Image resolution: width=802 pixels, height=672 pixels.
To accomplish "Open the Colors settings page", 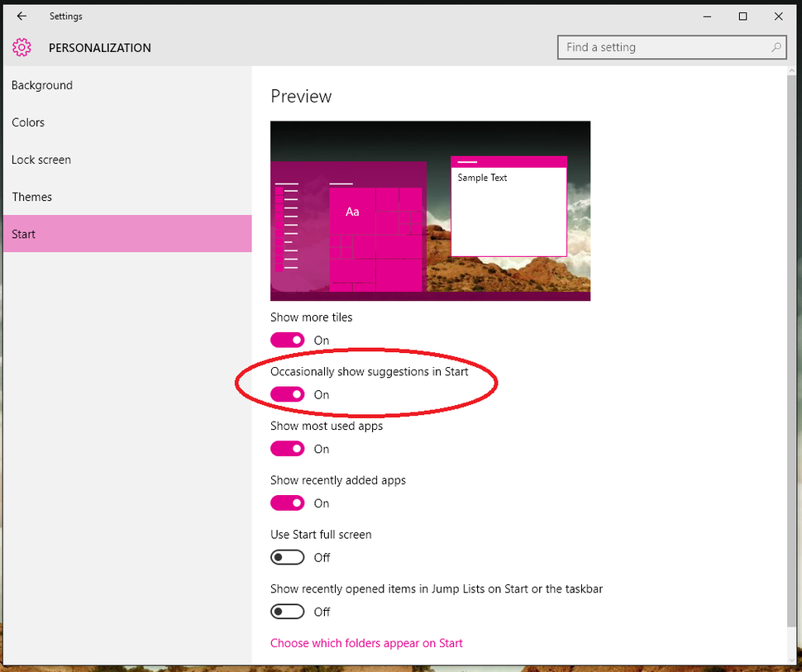I will (x=127, y=122).
